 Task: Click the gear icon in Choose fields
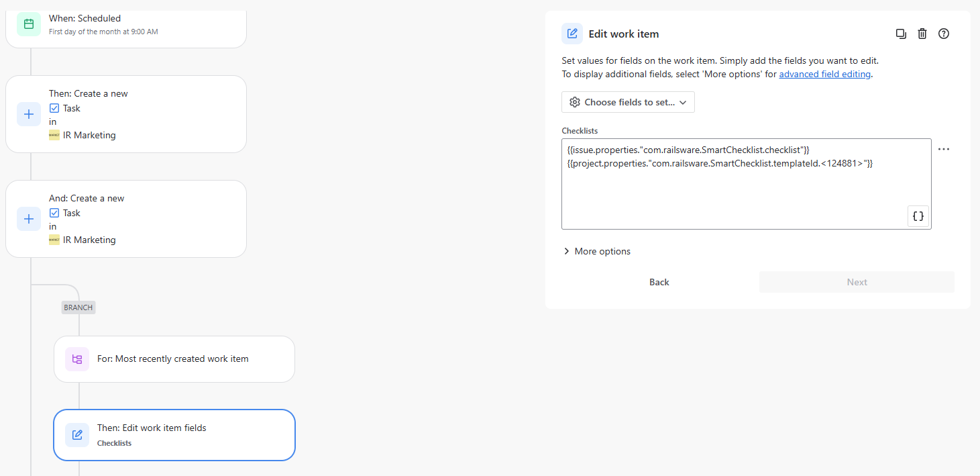click(x=575, y=101)
